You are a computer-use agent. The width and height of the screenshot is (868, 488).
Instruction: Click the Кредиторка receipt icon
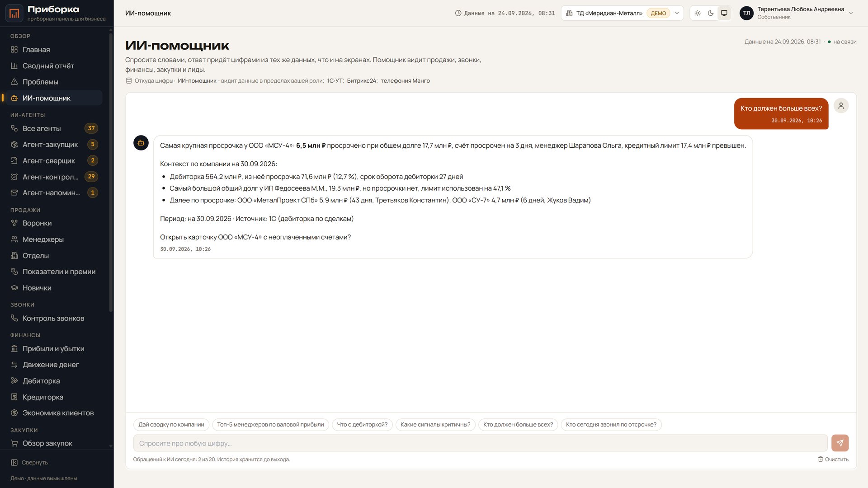pos(14,397)
